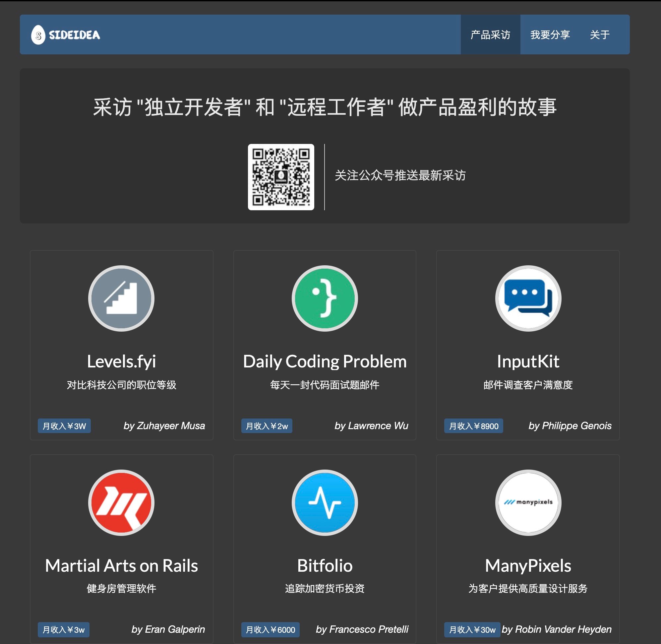Viewport: 661px width, 644px height.
Task: Open the 关于 navigation item
Action: (x=599, y=34)
